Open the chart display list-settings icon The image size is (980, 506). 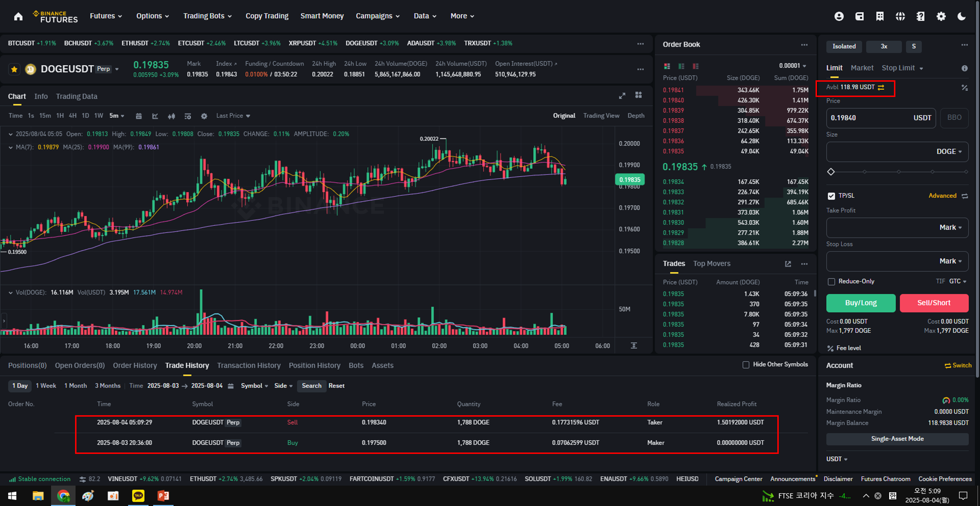pos(188,116)
